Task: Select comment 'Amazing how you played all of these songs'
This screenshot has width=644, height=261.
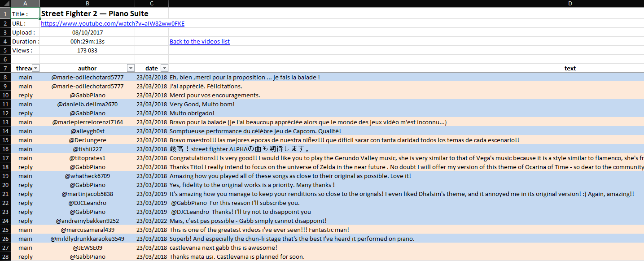Action: 406,176
